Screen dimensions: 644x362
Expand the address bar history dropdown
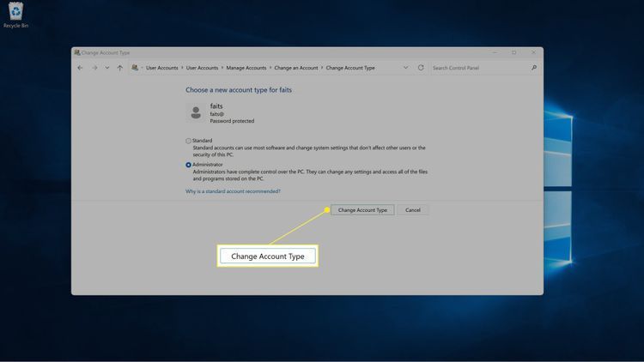[x=406, y=68]
